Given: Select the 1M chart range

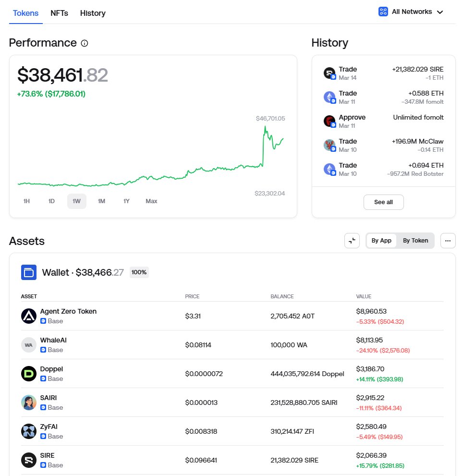Looking at the screenshot, I should pos(101,201).
